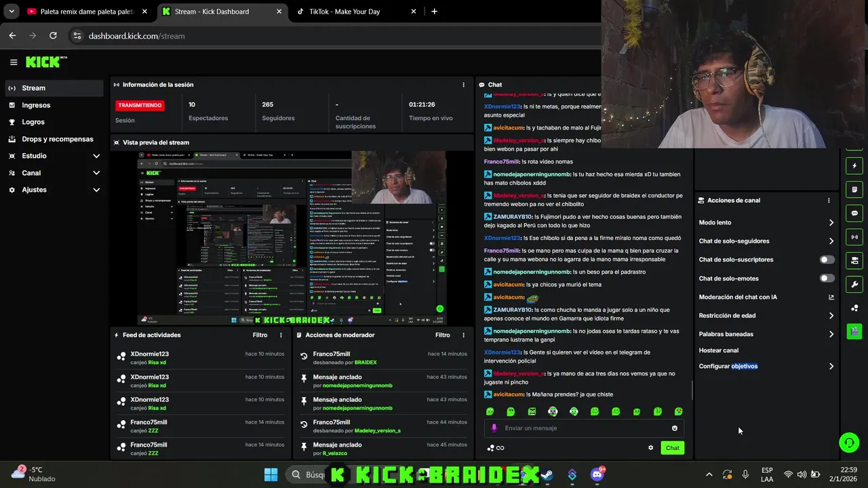
Task: Open the chat bubble icon in right sidebar
Action: [x=854, y=213]
